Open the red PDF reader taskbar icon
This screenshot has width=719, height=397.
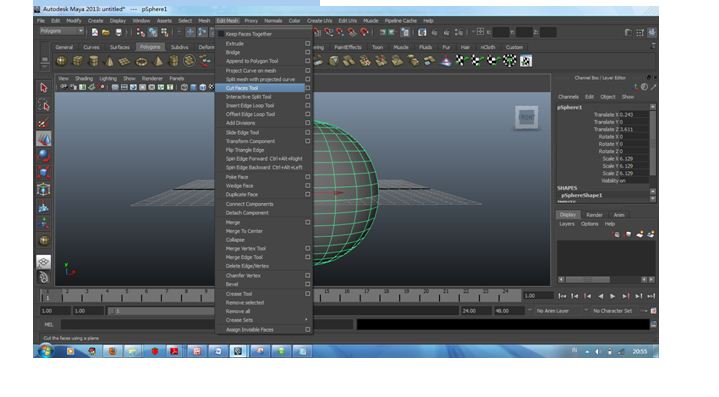[x=174, y=351]
